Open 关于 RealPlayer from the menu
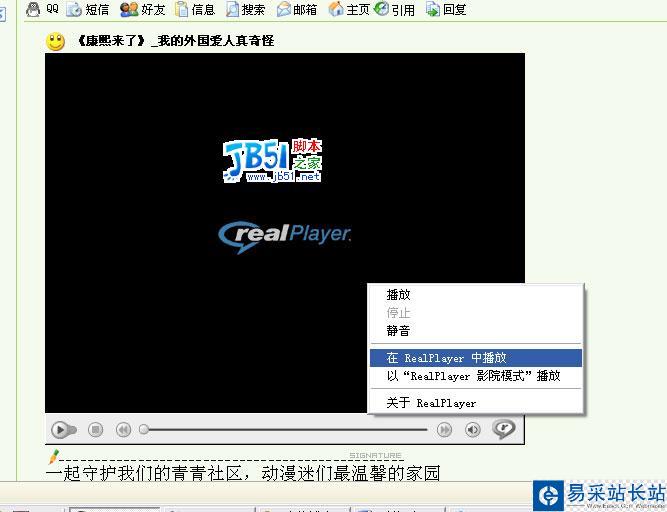Screen dimensions: 667x512 476,403
